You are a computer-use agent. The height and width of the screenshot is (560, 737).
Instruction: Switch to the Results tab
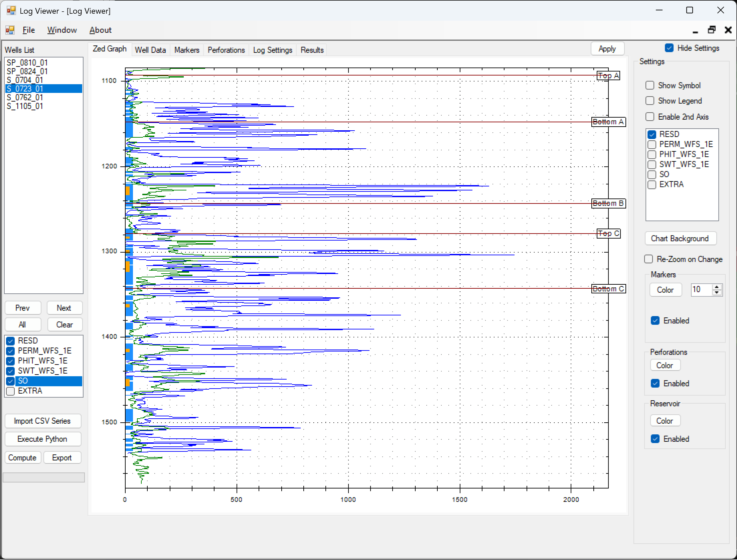pyautogui.click(x=312, y=50)
